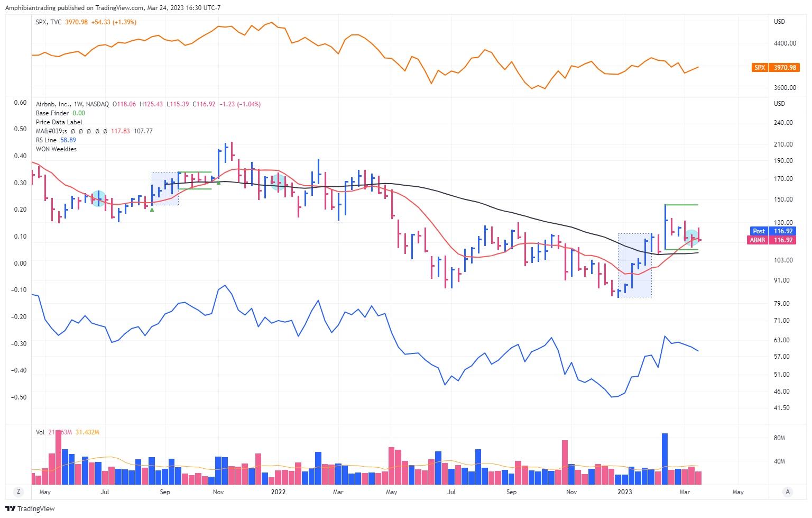Select the MA&#039;s indicator legend
This screenshot has width=812, height=518.
51,131
